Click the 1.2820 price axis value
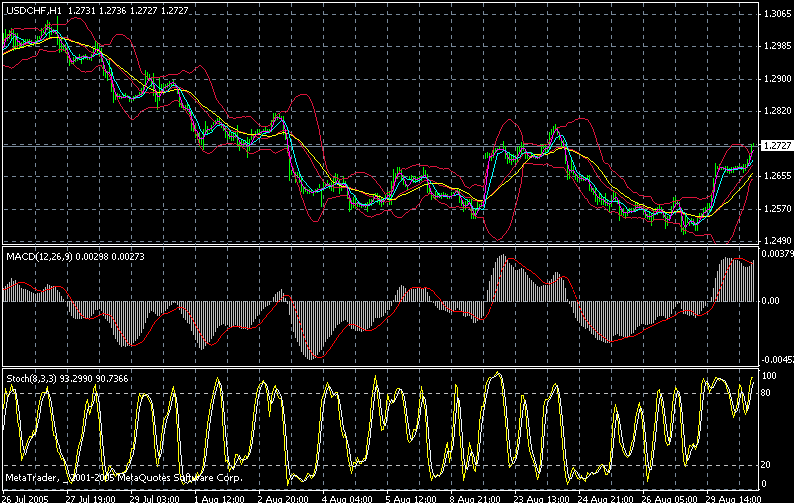Viewport: 794px width, 503px height. coord(777,111)
